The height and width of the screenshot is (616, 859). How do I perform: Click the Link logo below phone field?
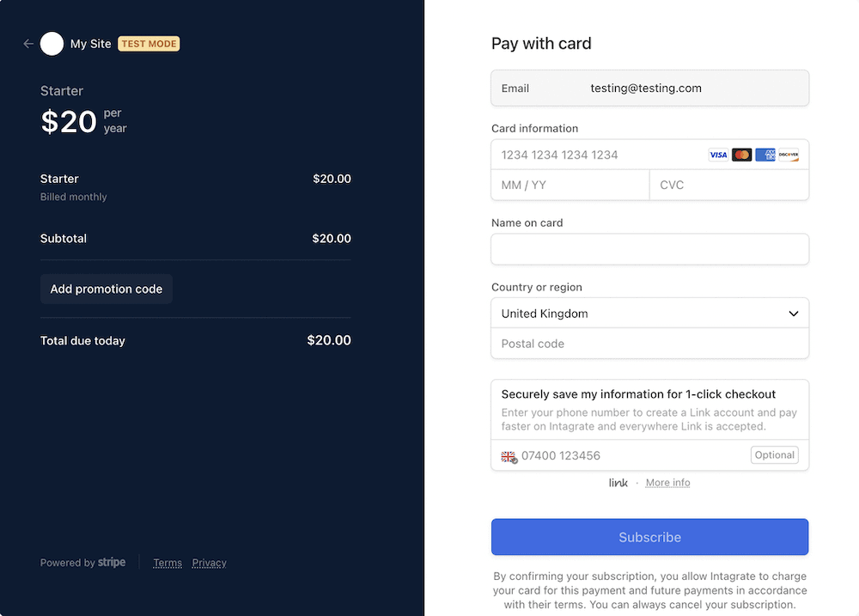tap(618, 483)
